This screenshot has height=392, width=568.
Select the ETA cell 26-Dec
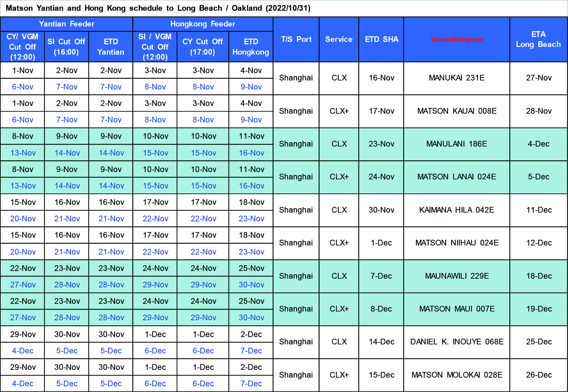538,375
